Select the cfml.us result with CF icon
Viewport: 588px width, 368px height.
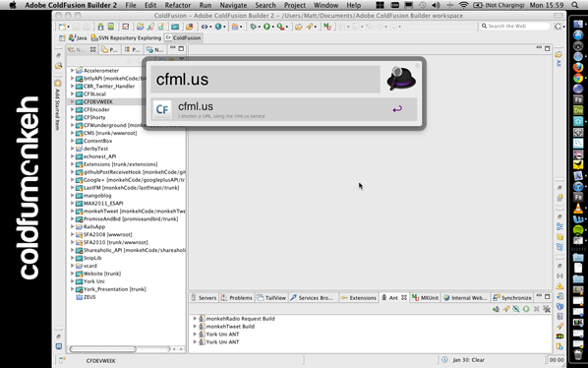284,109
